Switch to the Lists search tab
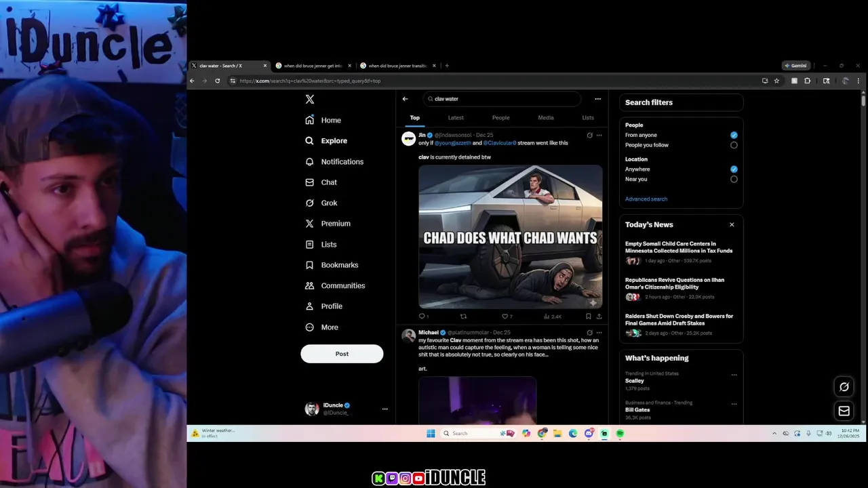868x488 pixels. (588, 118)
